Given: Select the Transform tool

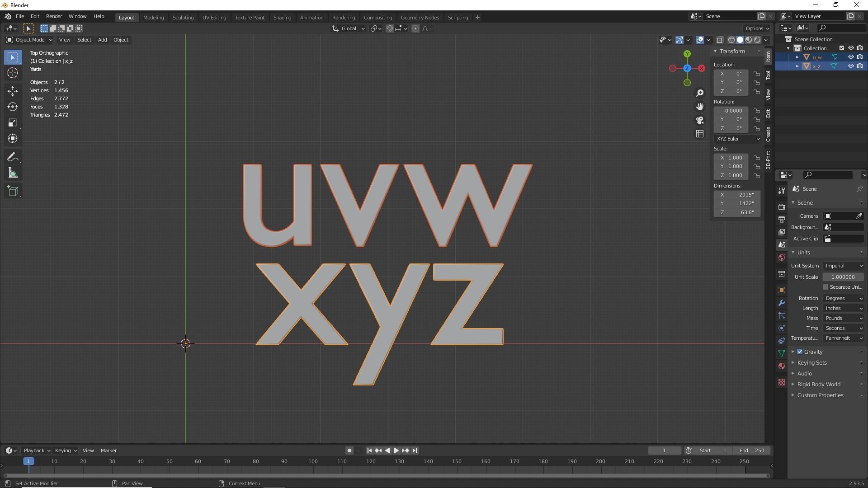Looking at the screenshot, I should click(x=13, y=138).
